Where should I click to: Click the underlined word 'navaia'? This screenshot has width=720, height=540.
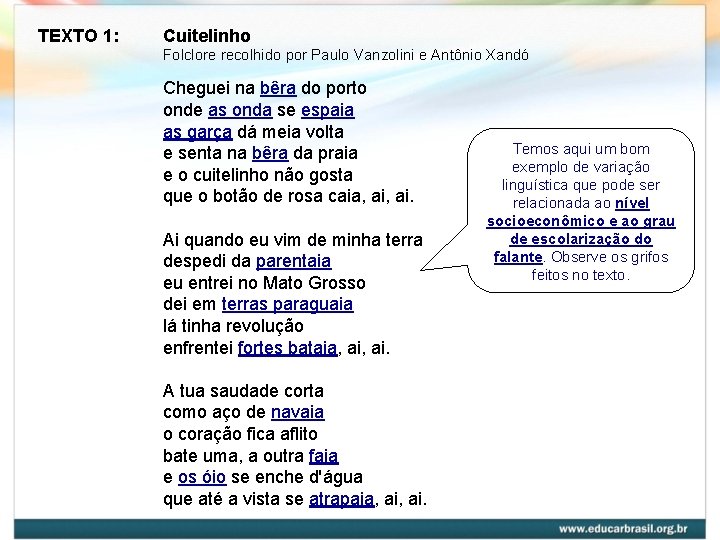(298, 412)
